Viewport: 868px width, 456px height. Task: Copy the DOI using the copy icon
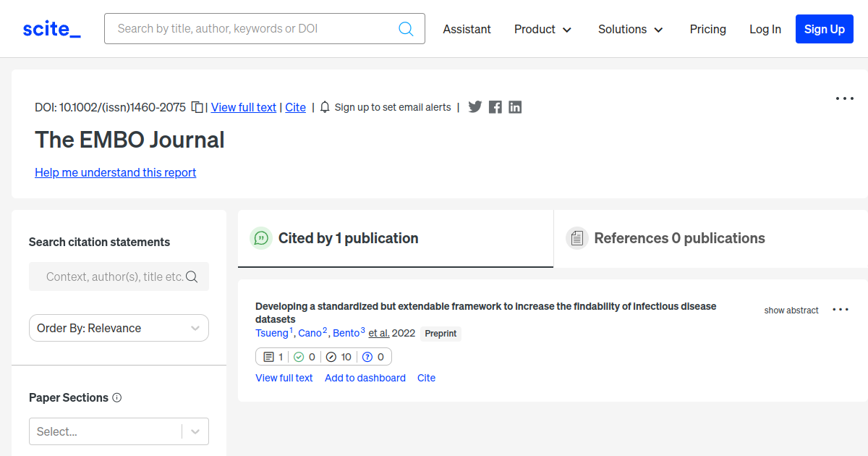[197, 107]
